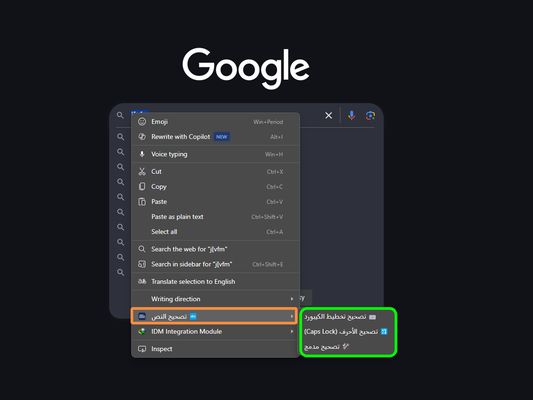Start Google voice search microphone
The width and height of the screenshot is (533, 400).
(351, 116)
